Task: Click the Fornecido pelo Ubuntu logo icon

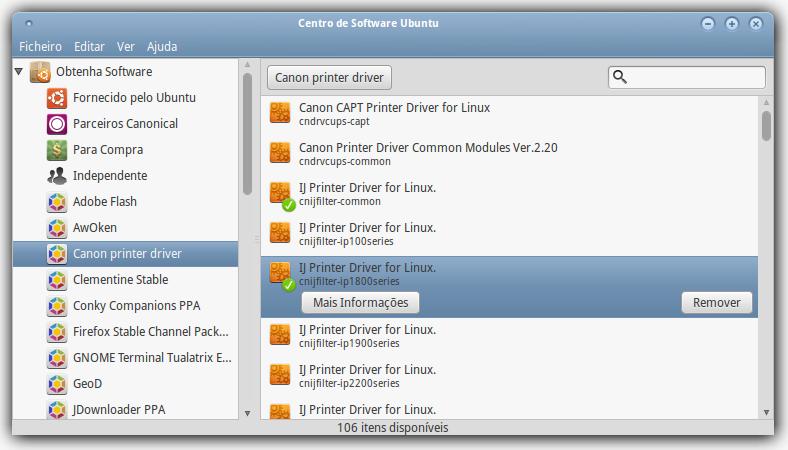Action: (57, 98)
